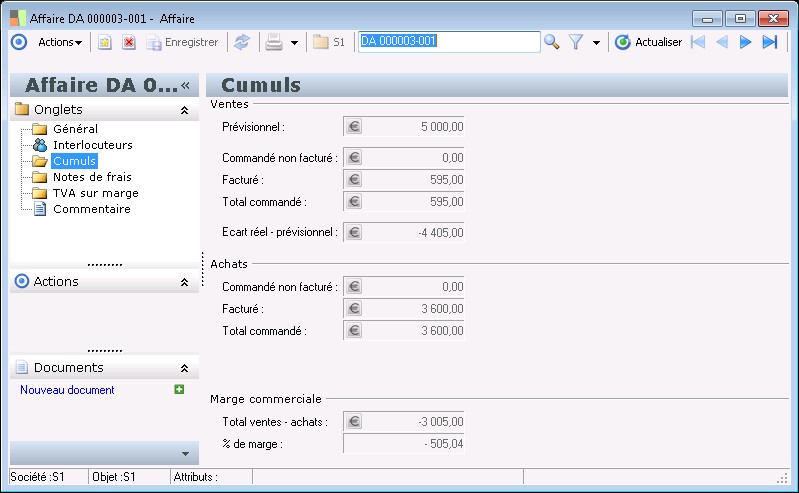Click the Total ventes - achats value -3 005,00
The width and height of the screenshot is (799, 493).
[441, 422]
